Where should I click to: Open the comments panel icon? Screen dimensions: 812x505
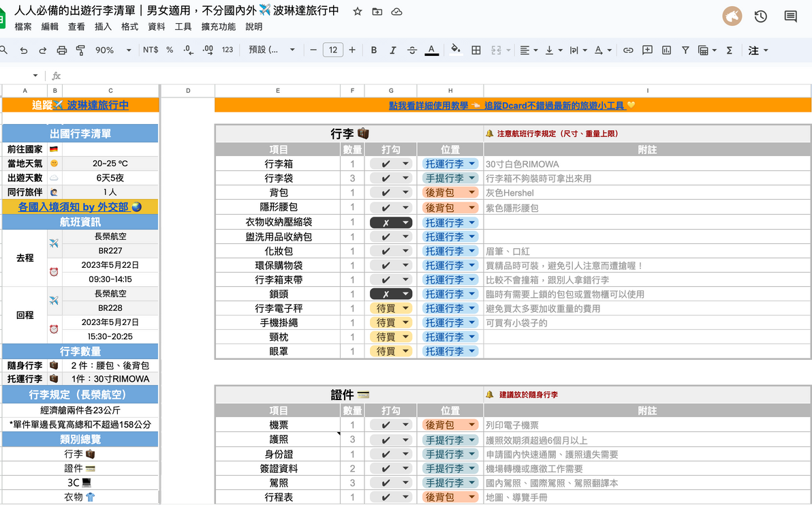tap(790, 16)
